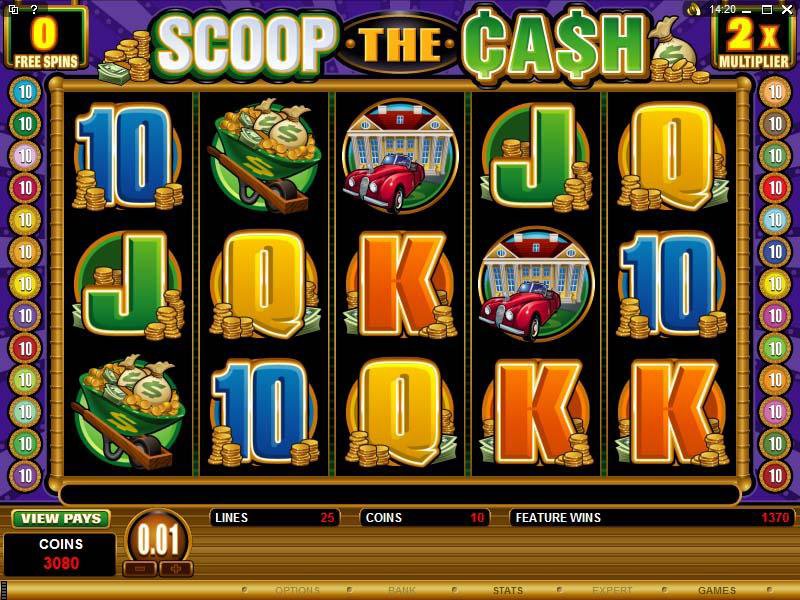Image resolution: width=800 pixels, height=600 pixels.
Task: Click the mansion symbol on reel three
Action: [401, 157]
